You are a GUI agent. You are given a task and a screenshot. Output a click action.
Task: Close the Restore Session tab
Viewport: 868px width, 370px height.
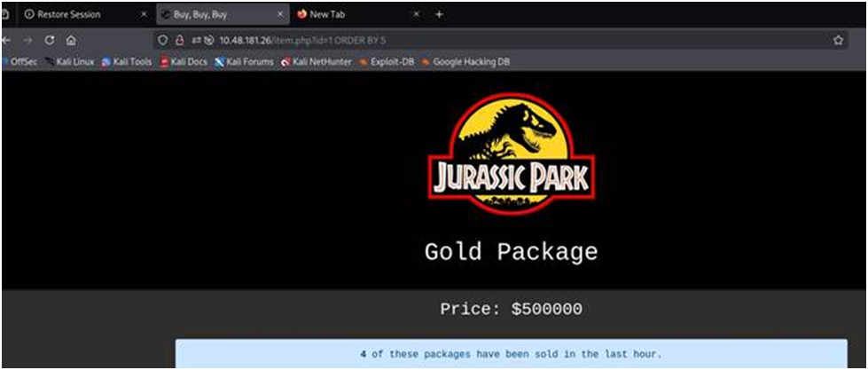pos(144,15)
